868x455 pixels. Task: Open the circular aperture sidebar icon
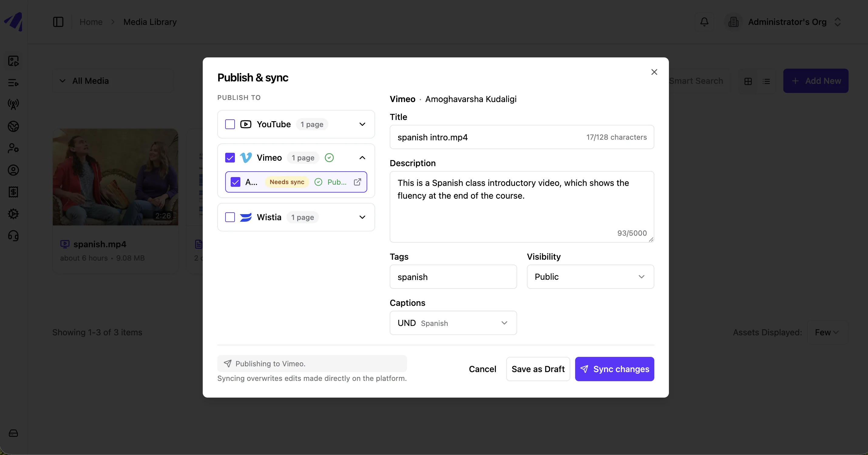point(13,126)
